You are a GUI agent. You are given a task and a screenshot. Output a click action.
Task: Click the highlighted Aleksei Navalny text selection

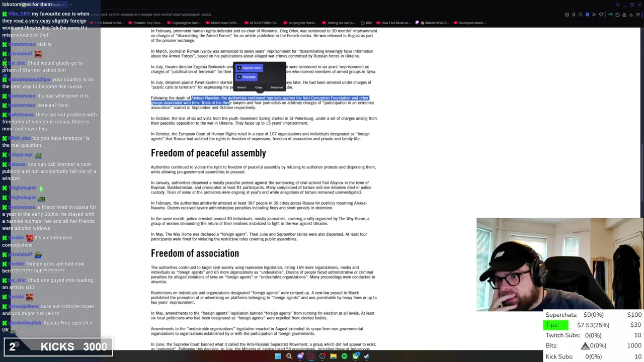(260, 100)
